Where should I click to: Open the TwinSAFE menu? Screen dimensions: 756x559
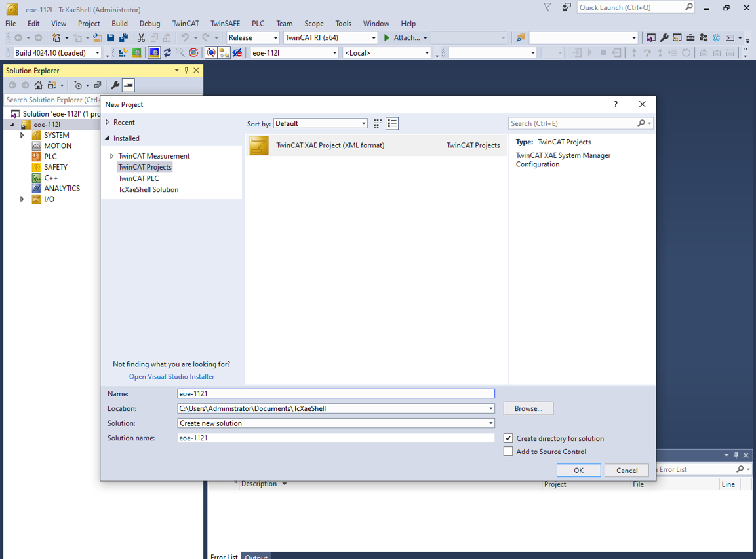[x=225, y=24]
